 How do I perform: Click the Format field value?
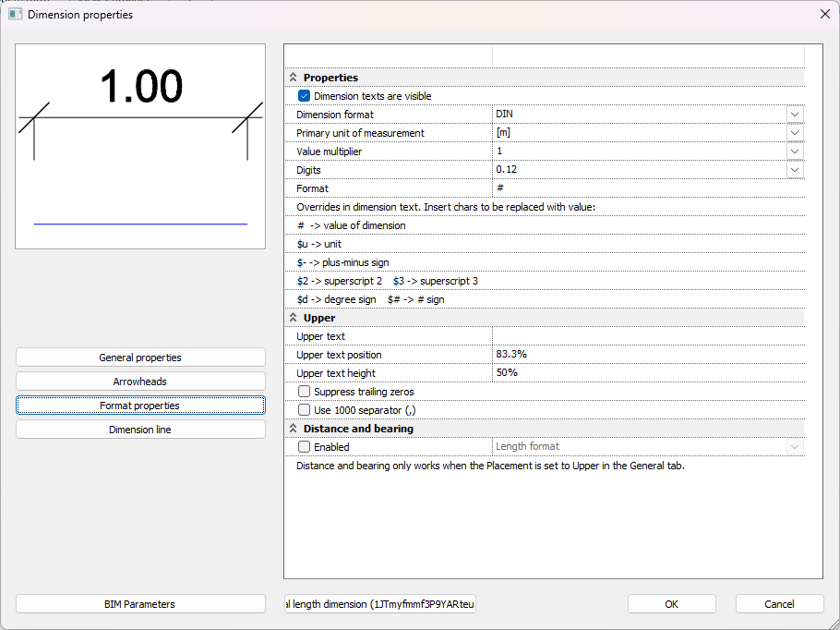pos(646,188)
